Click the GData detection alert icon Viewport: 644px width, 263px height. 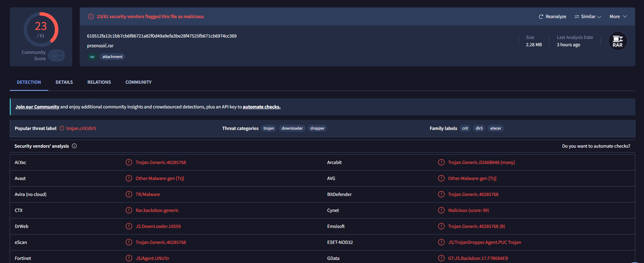click(x=441, y=258)
